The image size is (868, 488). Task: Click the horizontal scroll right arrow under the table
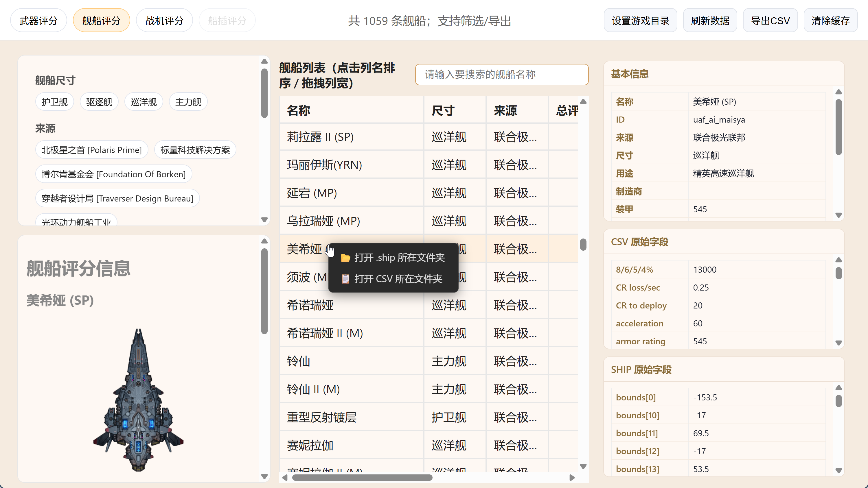572,478
